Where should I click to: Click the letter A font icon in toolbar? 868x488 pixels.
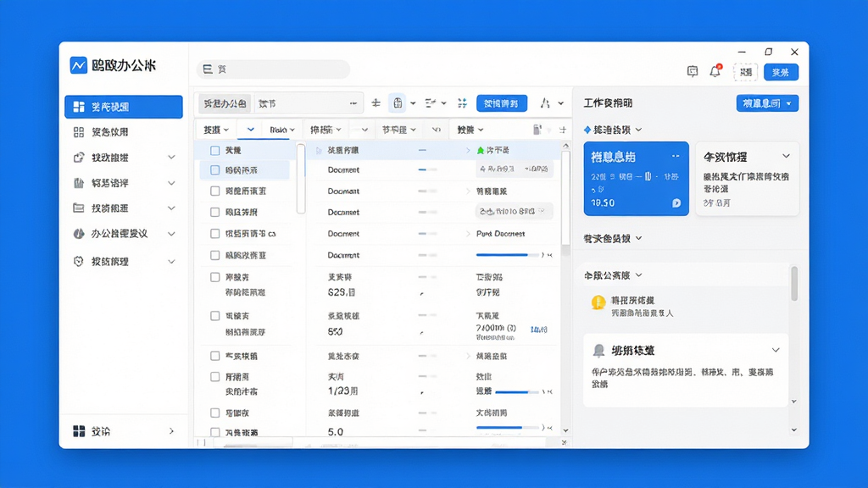(545, 103)
